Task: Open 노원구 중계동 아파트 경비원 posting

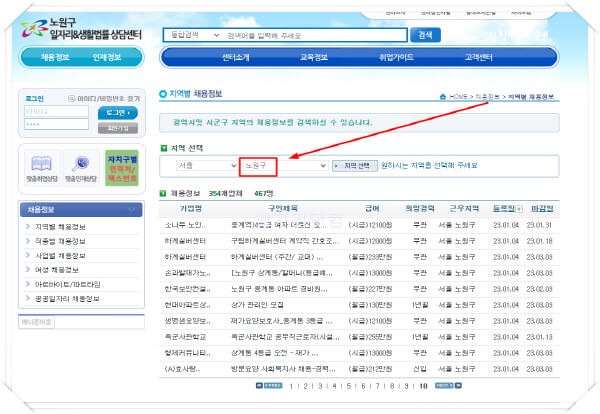Action: click(279, 289)
